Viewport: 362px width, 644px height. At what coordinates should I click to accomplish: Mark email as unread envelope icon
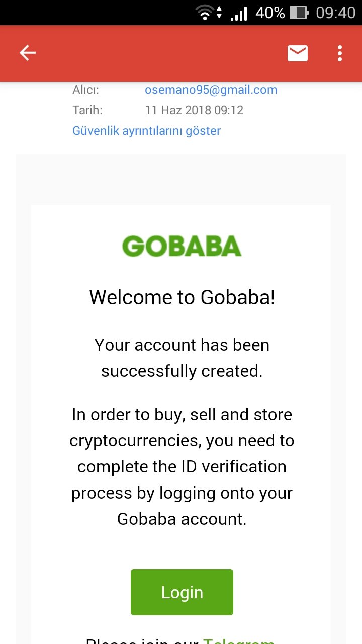click(x=298, y=53)
